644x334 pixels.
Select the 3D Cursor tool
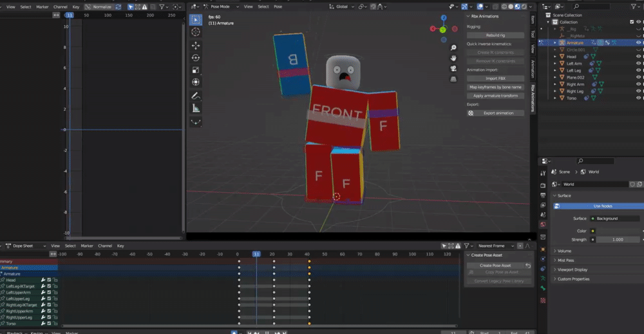(196, 32)
